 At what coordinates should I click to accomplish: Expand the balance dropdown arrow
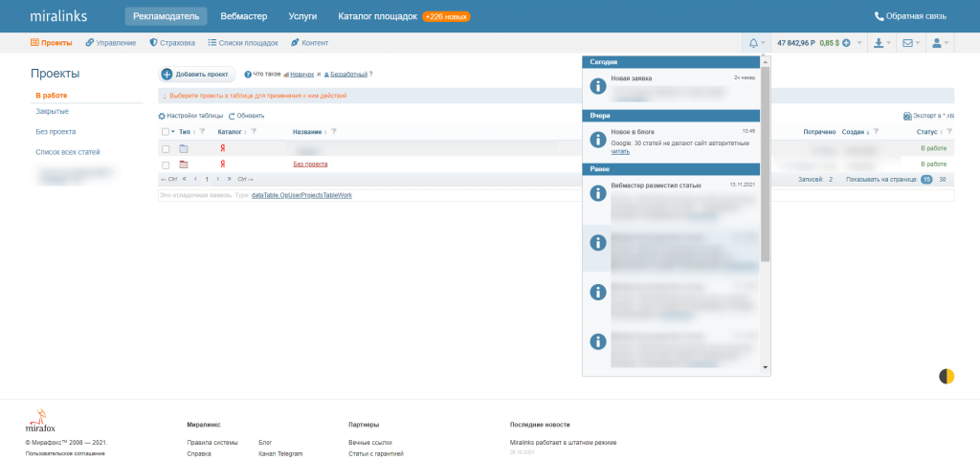(x=859, y=43)
